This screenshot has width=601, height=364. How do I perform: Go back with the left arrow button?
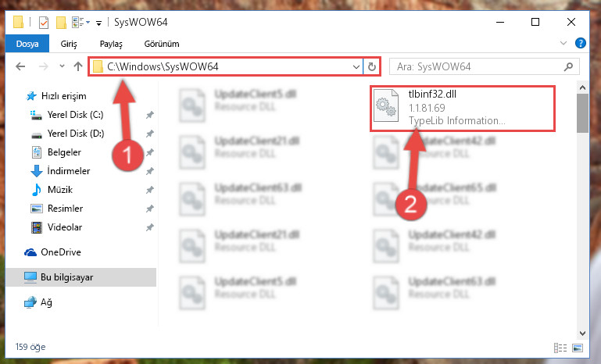coord(20,66)
